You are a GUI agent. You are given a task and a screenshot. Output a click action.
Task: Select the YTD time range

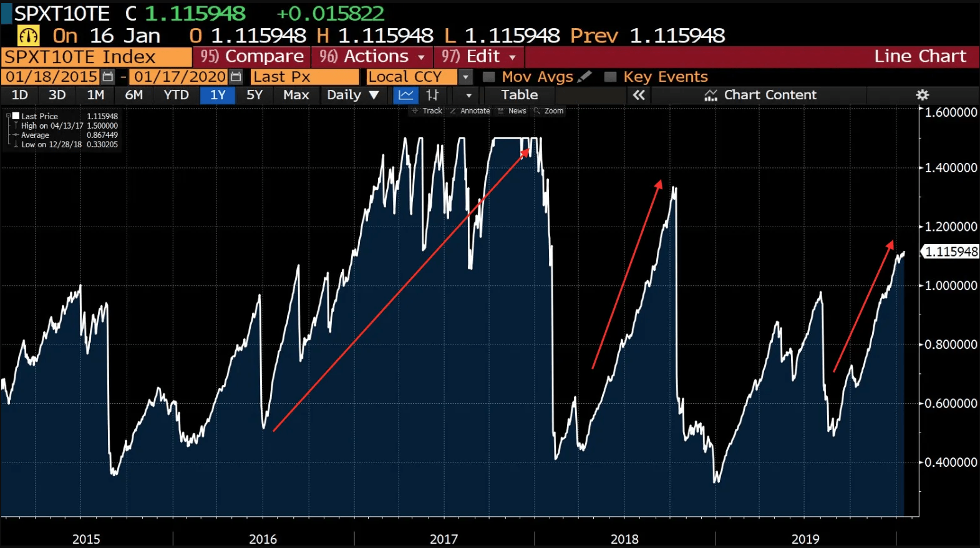click(x=176, y=95)
